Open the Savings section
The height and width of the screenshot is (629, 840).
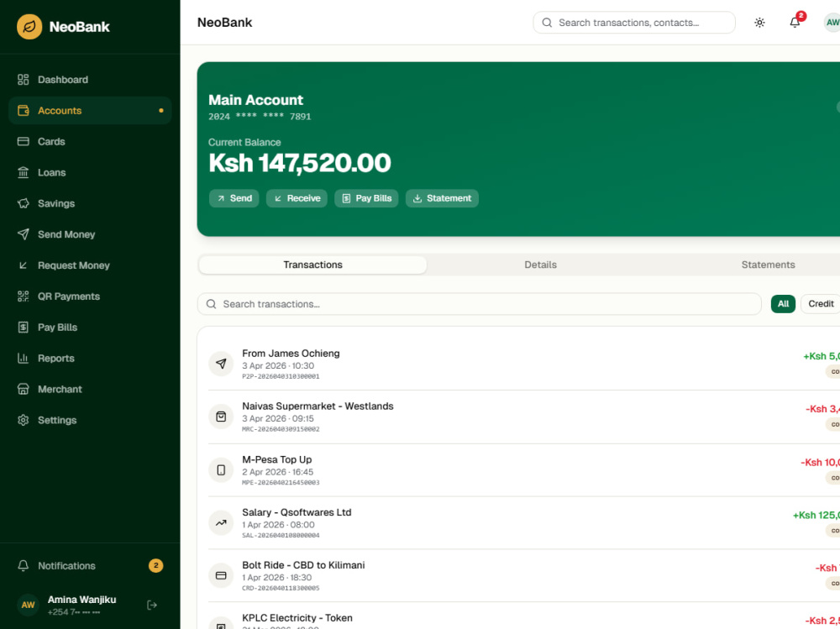(x=90, y=203)
